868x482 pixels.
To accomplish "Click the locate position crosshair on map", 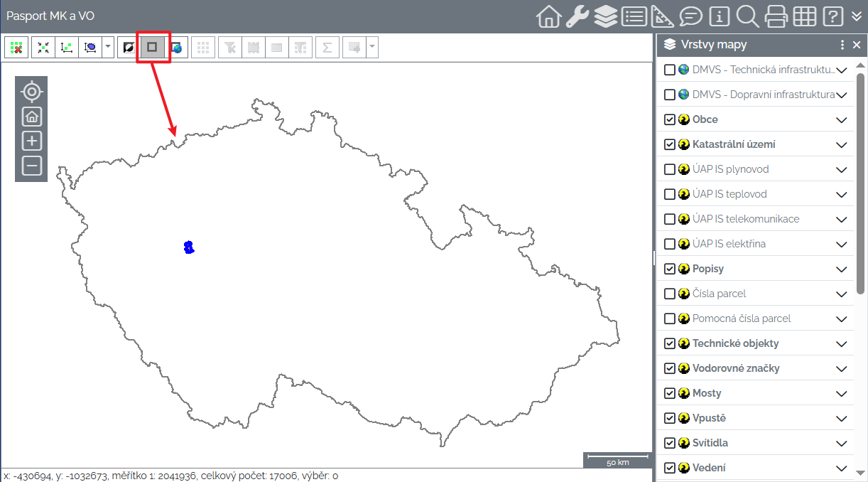I will [31, 92].
